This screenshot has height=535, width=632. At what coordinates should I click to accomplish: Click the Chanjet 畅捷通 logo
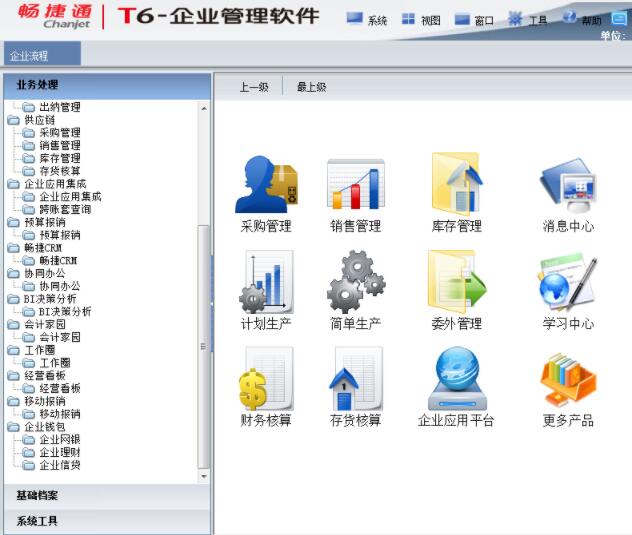[x=55, y=17]
